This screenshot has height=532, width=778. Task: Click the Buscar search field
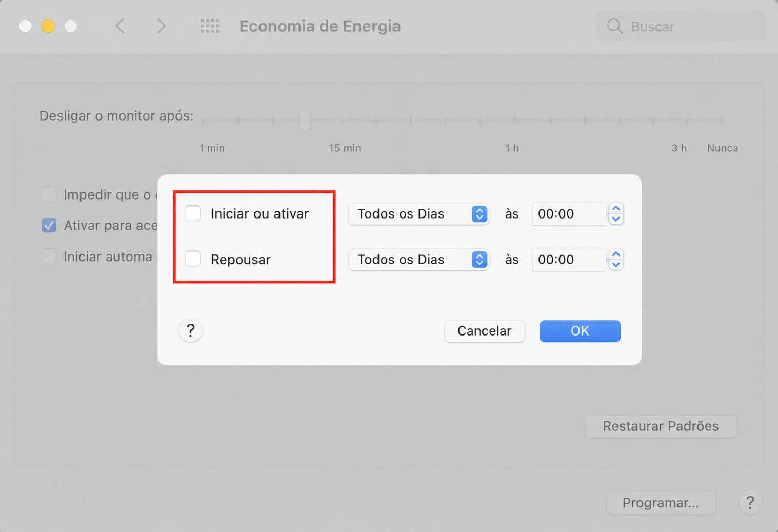681,26
